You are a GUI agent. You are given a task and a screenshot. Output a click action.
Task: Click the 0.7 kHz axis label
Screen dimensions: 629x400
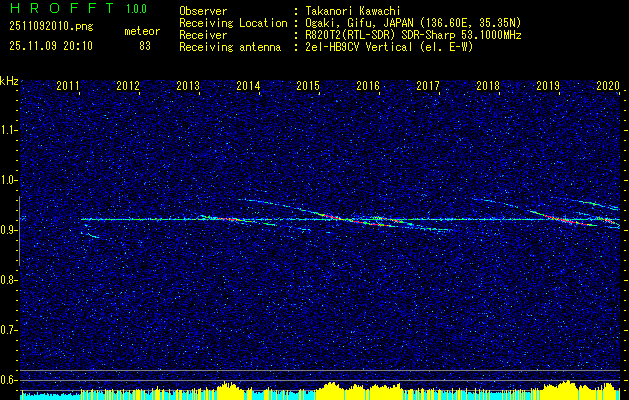click(9, 330)
